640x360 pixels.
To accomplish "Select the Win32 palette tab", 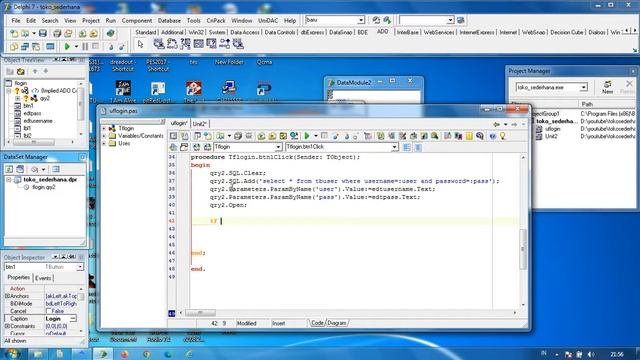I will 196,32.
